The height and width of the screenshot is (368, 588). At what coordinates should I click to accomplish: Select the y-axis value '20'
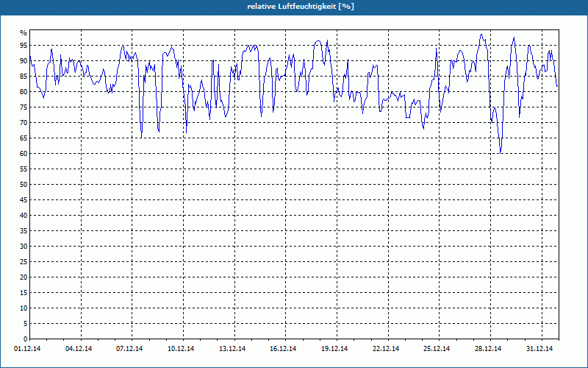point(24,277)
